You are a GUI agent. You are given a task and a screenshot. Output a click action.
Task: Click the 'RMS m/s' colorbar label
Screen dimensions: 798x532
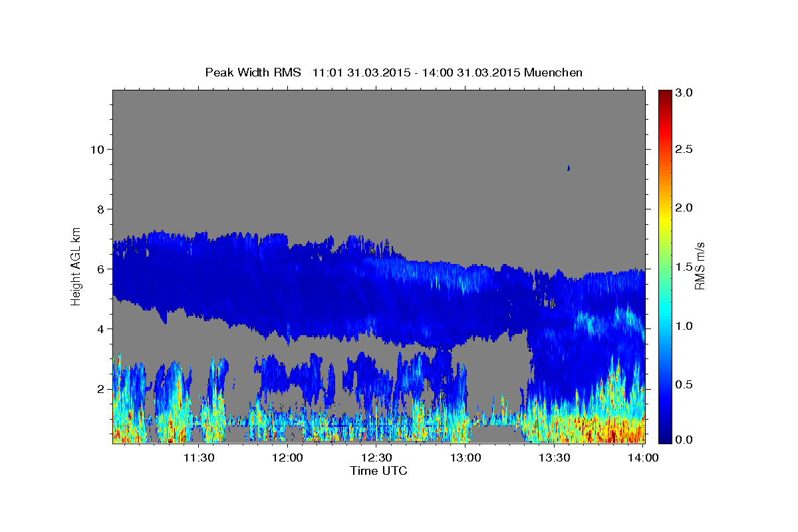pyautogui.click(x=699, y=265)
